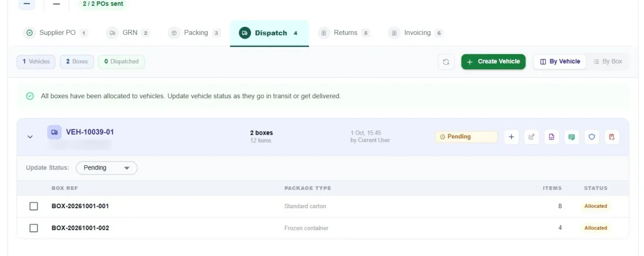The width and height of the screenshot is (644, 256).
Task: Click the 1 Vehicles filter chip
Action: pos(36,62)
